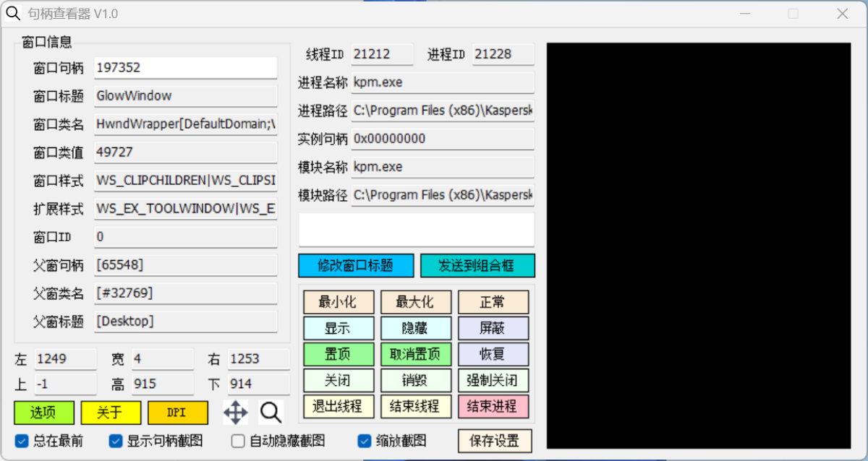Screen dimensions: 868x461
Task: Click the 父窗类名 field showing [#32769]
Action: (x=186, y=293)
